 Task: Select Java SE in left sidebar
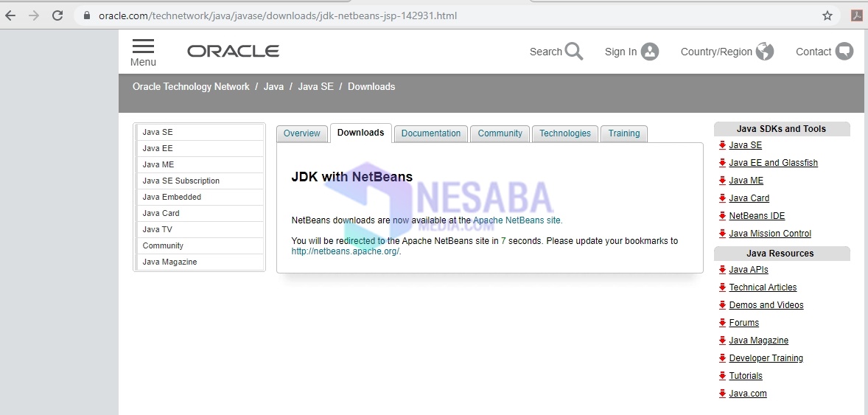pos(200,133)
